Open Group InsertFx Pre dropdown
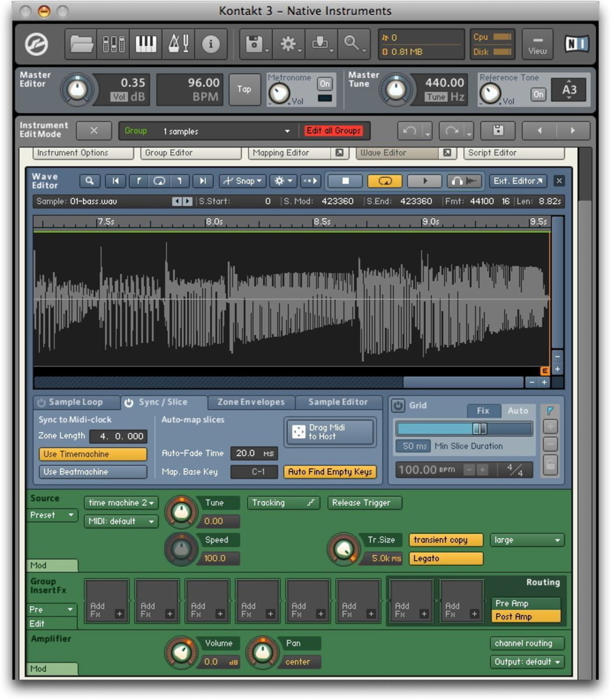 53,609
